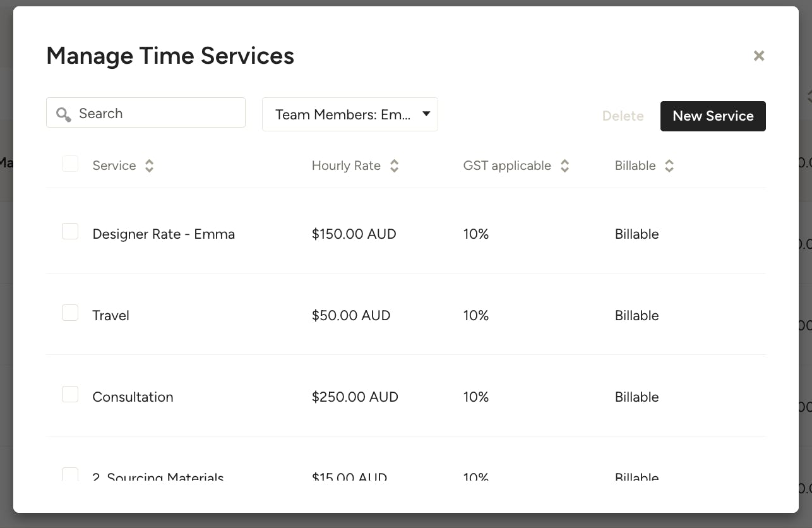
Task: Click the Service column header label
Action: 114,166
